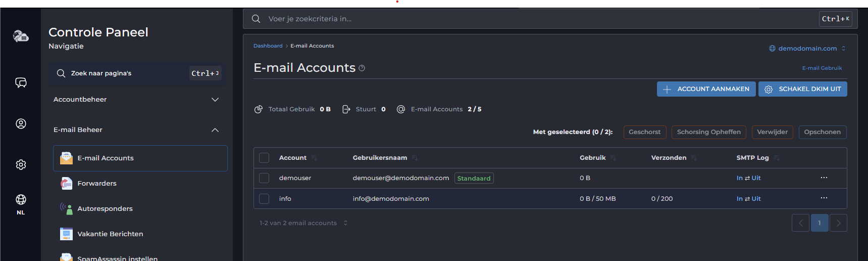Click the Geschorst button
Image resolution: width=868 pixels, height=261 pixels.
(x=645, y=132)
